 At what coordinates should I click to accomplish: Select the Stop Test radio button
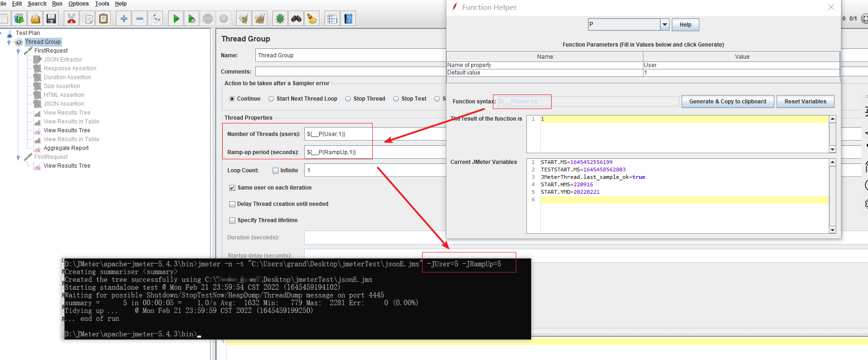click(x=396, y=99)
